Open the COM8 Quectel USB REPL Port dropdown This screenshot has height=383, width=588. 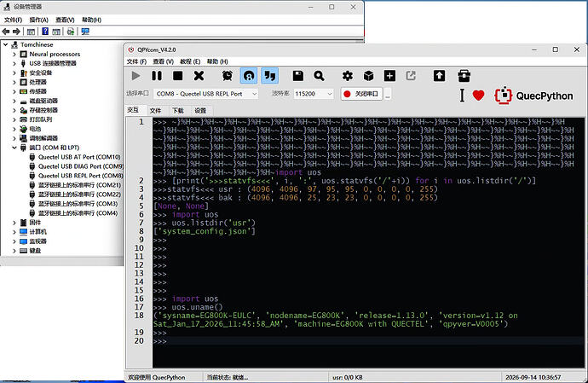206,94
